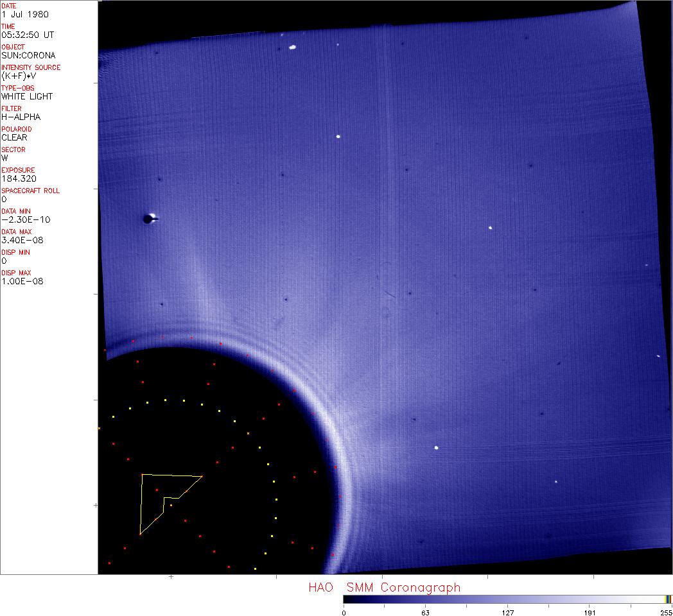Click the elongated bright spot near top edge

293,47
